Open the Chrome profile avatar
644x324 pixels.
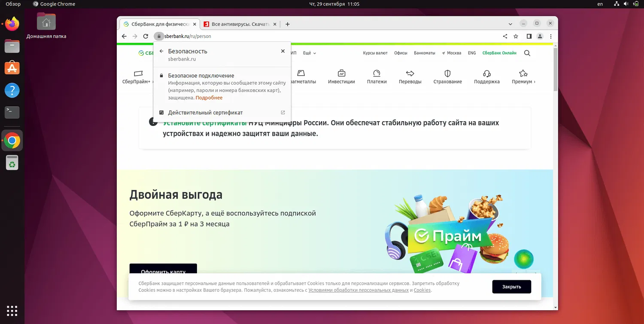click(540, 37)
